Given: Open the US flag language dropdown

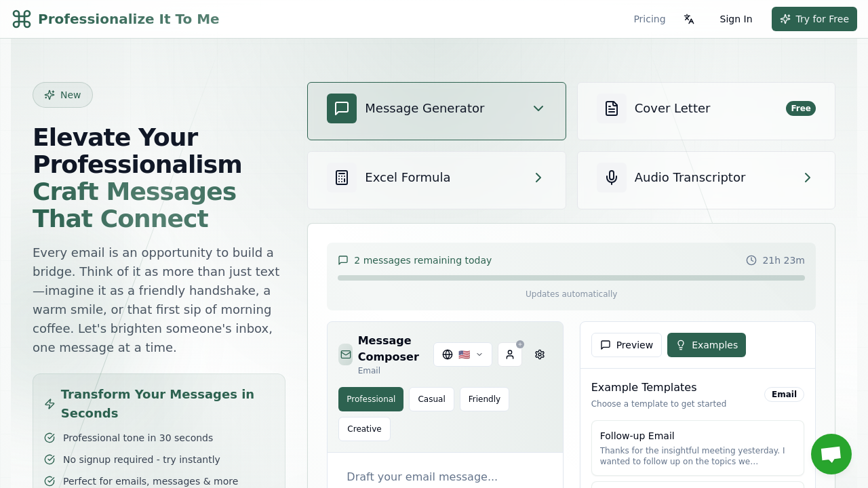Looking at the screenshot, I should (x=463, y=354).
